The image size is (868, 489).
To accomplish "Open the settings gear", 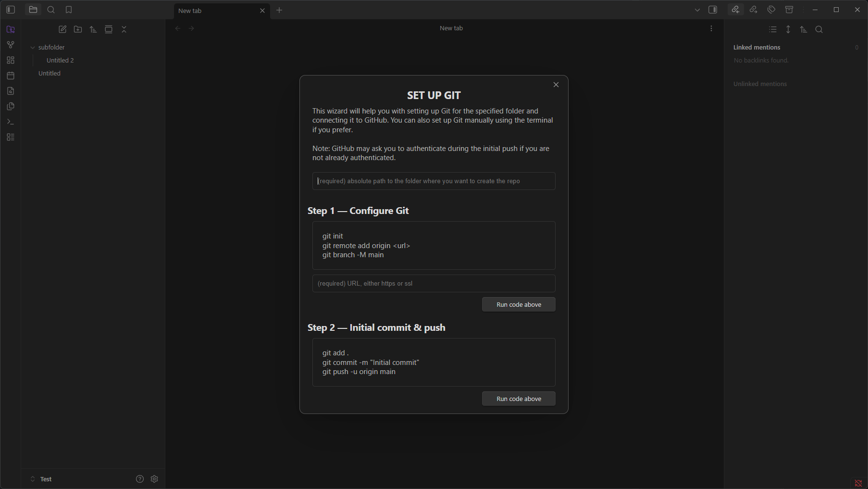I will tap(154, 479).
